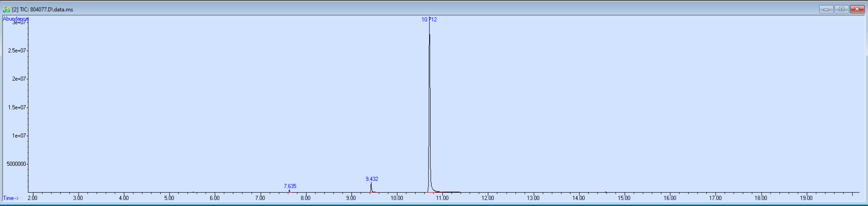This screenshot has width=868, height=206.
Task: Click the small peak at 9.432 minutes
Action: (x=371, y=187)
